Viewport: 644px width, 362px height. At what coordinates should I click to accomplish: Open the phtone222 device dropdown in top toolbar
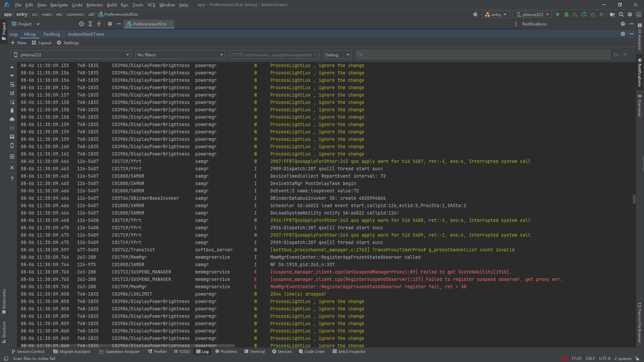(x=533, y=14)
